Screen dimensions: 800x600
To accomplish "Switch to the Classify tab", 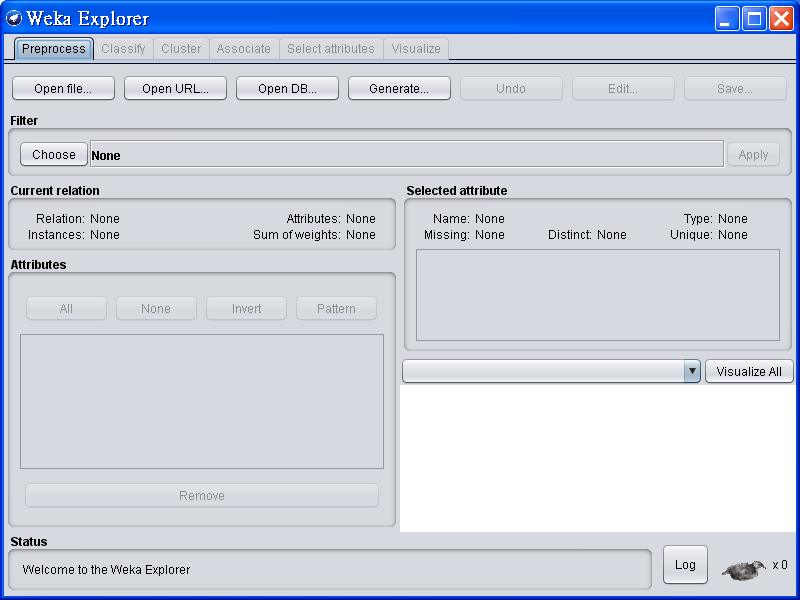I will (x=123, y=49).
